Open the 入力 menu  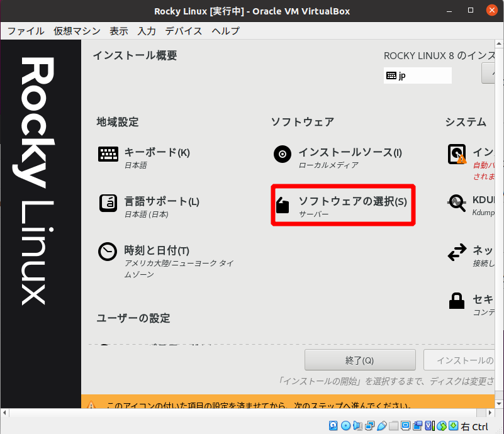147,31
